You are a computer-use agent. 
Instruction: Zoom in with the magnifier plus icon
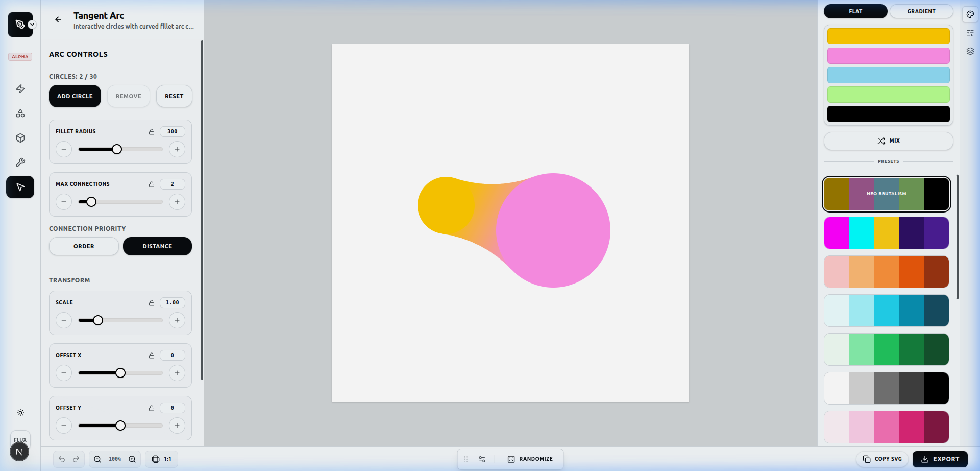click(132, 459)
